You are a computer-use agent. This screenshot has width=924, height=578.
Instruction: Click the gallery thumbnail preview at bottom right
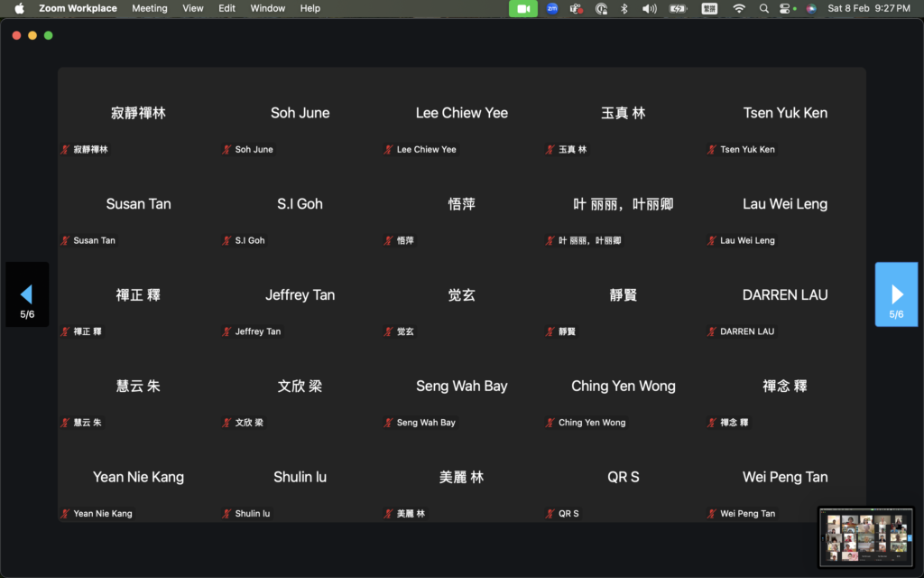[x=865, y=536]
